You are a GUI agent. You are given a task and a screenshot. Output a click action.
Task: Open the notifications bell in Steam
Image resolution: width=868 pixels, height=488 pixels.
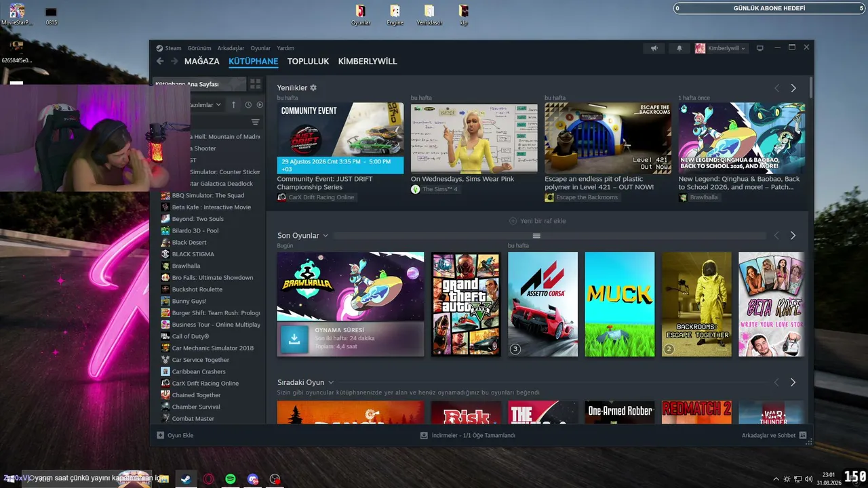[679, 48]
